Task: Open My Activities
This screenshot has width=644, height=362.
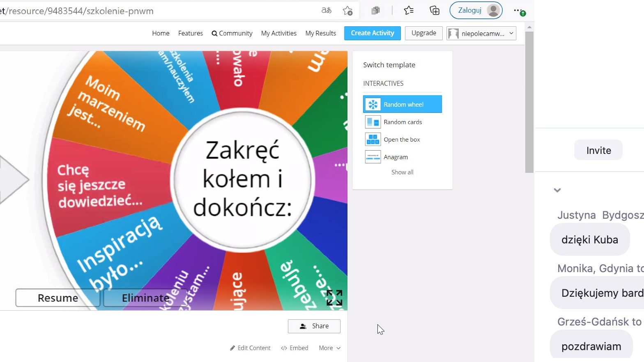Action: (x=279, y=33)
